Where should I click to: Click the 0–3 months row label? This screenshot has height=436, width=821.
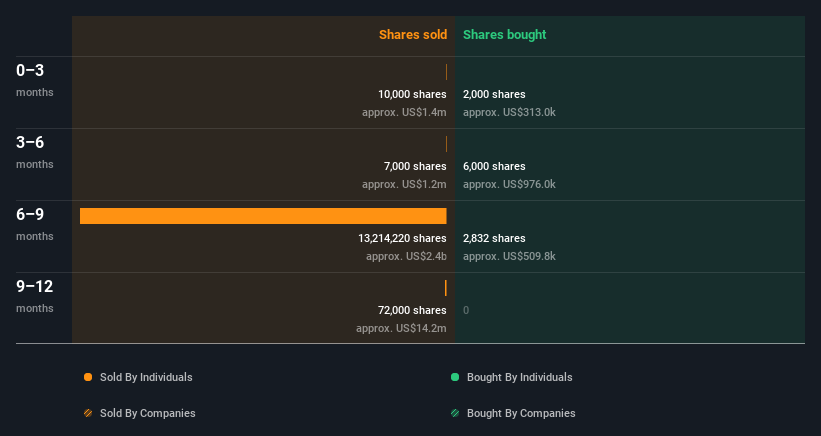click(x=35, y=80)
